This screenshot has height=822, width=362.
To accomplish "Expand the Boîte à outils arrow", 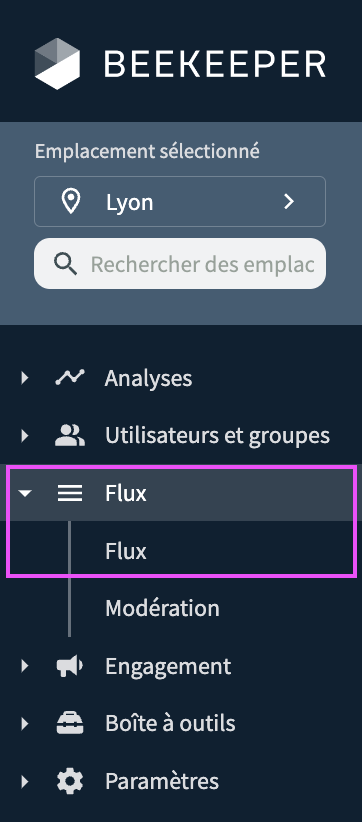I will [24, 724].
